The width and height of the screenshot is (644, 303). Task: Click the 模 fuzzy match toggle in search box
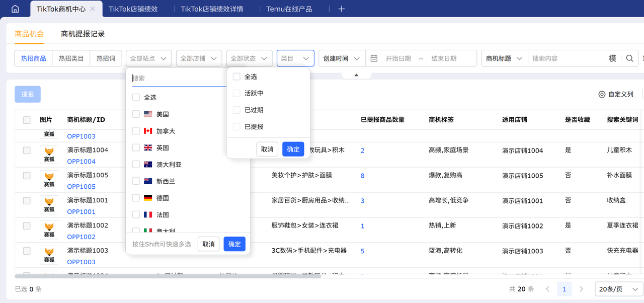click(612, 58)
